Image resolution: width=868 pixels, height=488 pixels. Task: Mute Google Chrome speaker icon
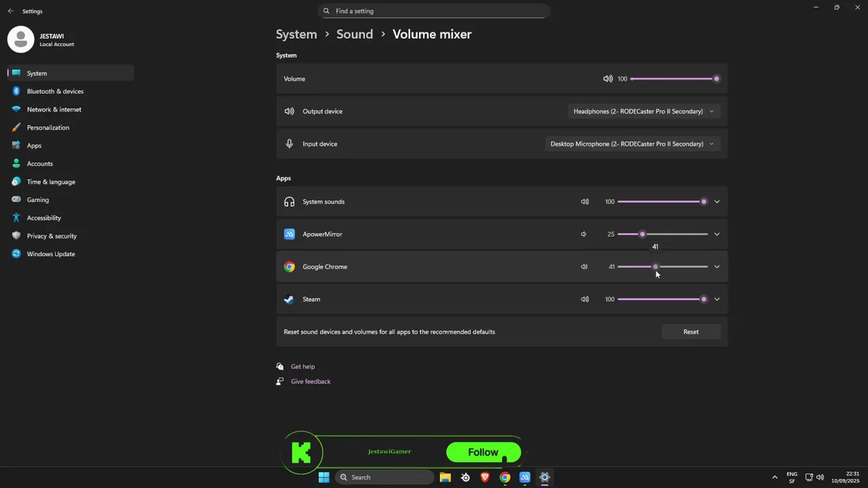click(x=584, y=266)
